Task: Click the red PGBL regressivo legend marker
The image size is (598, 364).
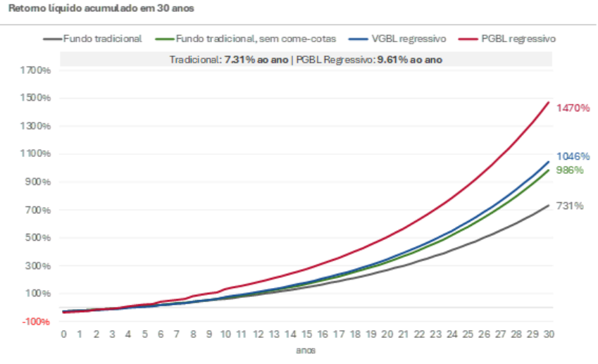Action: 469,39
